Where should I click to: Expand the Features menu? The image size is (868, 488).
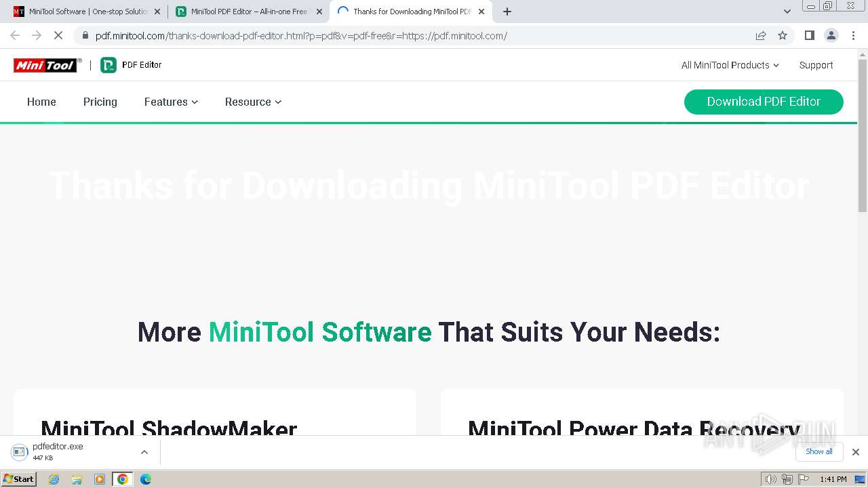tap(171, 102)
